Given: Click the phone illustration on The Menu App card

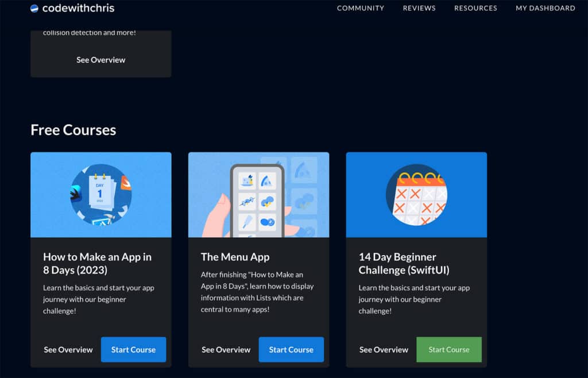Looking at the screenshot, I should click(x=258, y=194).
